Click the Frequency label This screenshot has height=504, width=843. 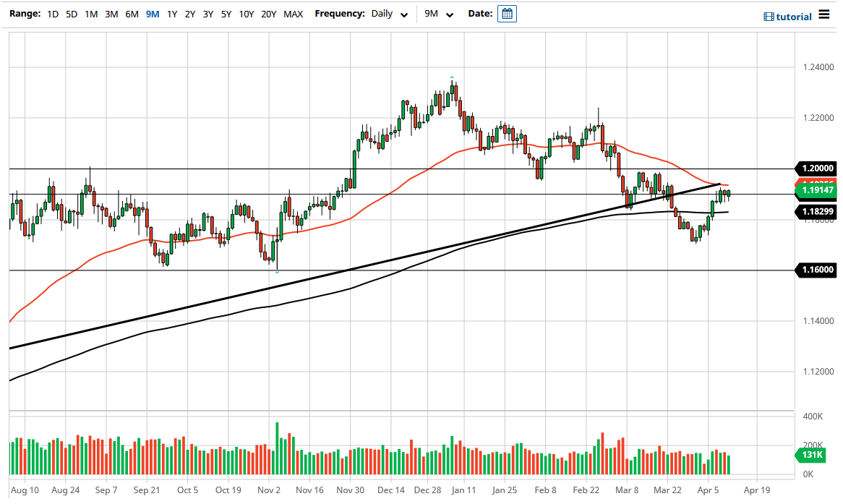340,14
